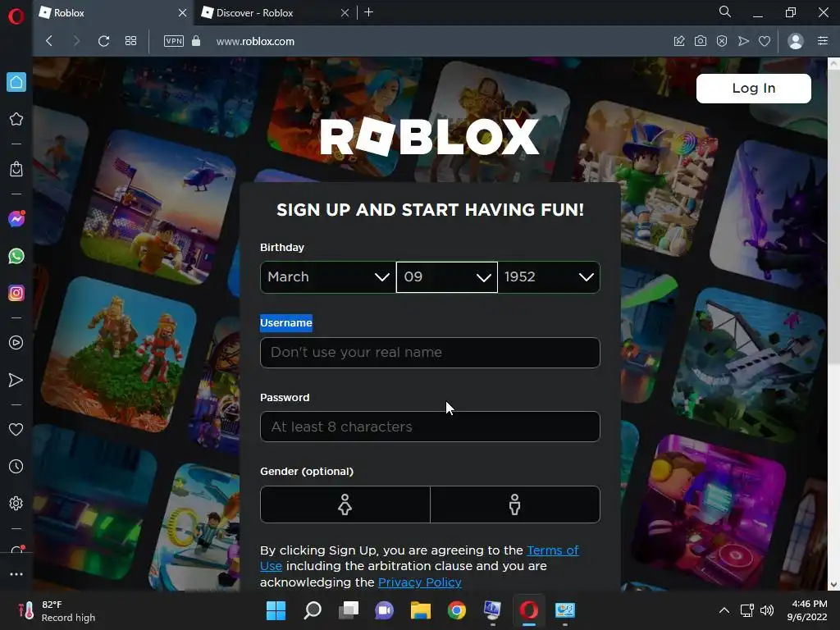Open the birthday month dropdown showing March
This screenshot has width=840, height=630.
tap(328, 277)
